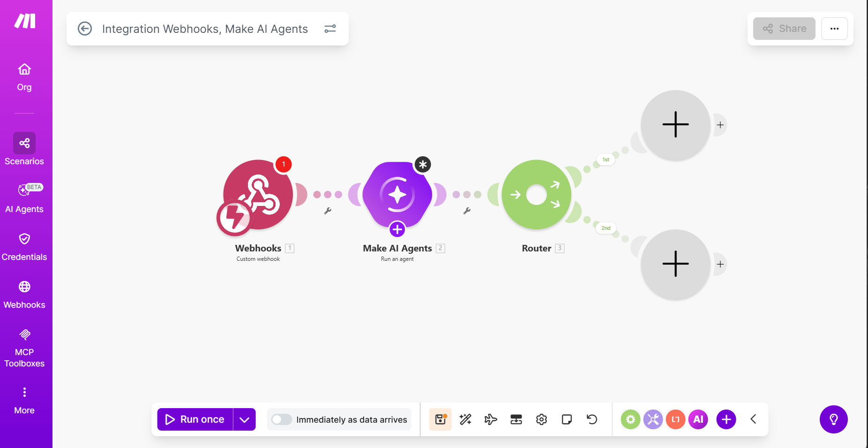Viewport: 868px width, 448px height.
Task: Click the wrench between AI Agents and Router
Action: (467, 211)
